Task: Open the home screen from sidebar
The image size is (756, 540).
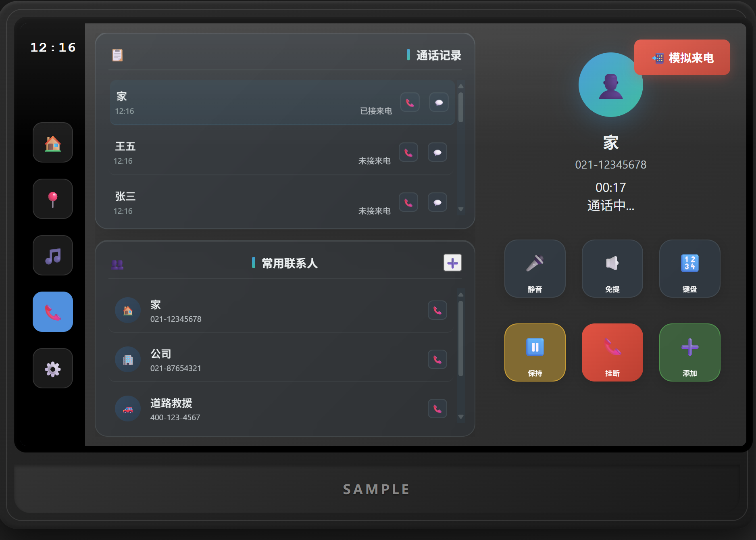Action: (53, 142)
